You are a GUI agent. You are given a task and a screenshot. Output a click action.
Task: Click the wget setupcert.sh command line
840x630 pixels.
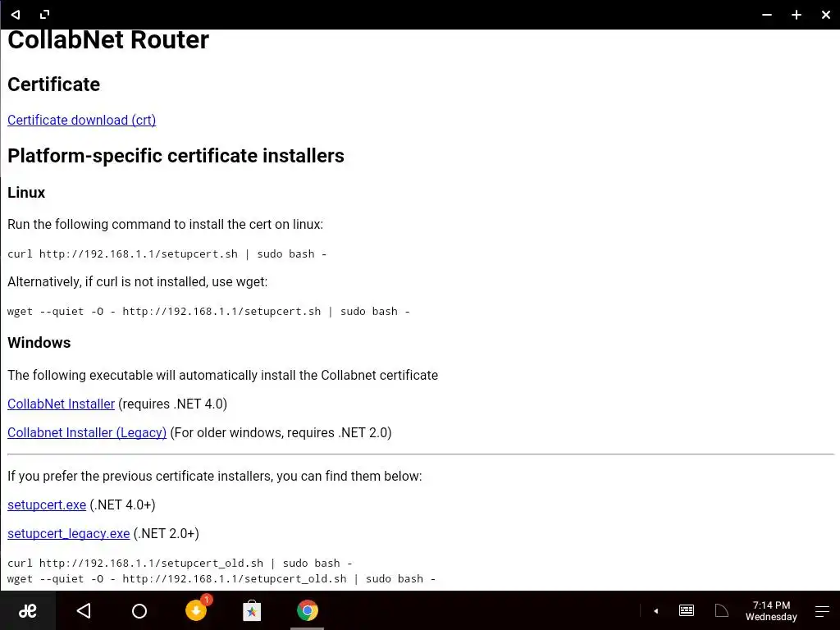click(x=209, y=311)
